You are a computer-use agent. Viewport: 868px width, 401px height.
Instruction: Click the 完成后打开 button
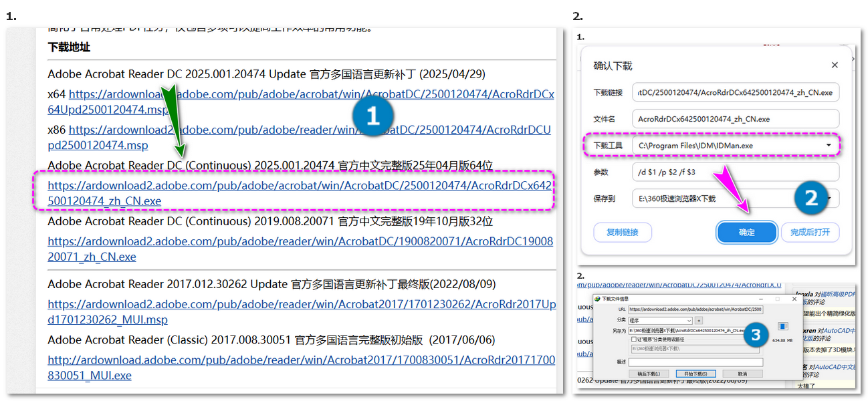point(810,233)
